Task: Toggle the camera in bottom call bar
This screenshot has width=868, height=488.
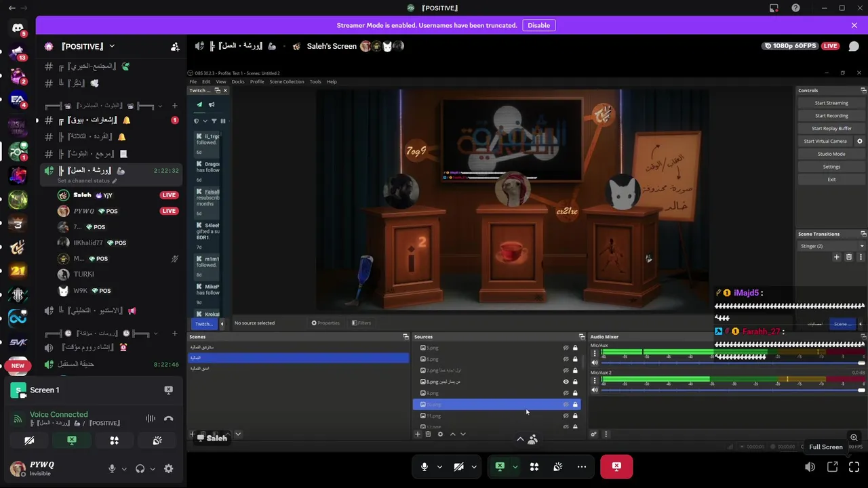Action: (x=459, y=466)
